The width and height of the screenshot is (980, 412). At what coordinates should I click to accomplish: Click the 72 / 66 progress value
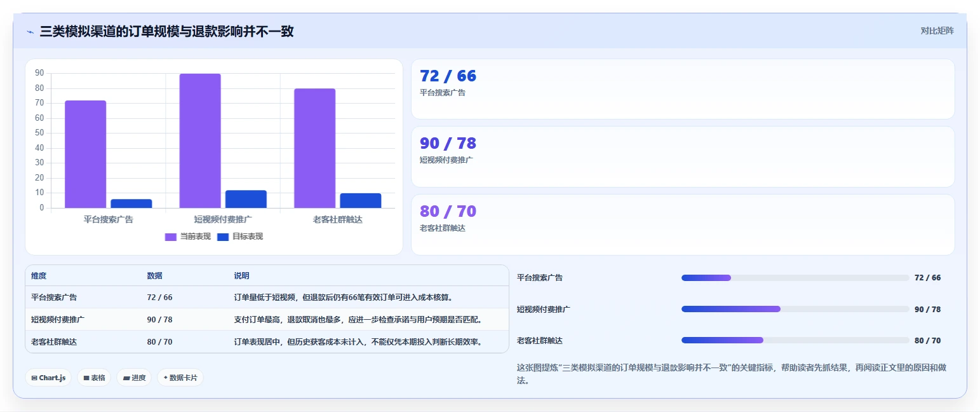927,278
